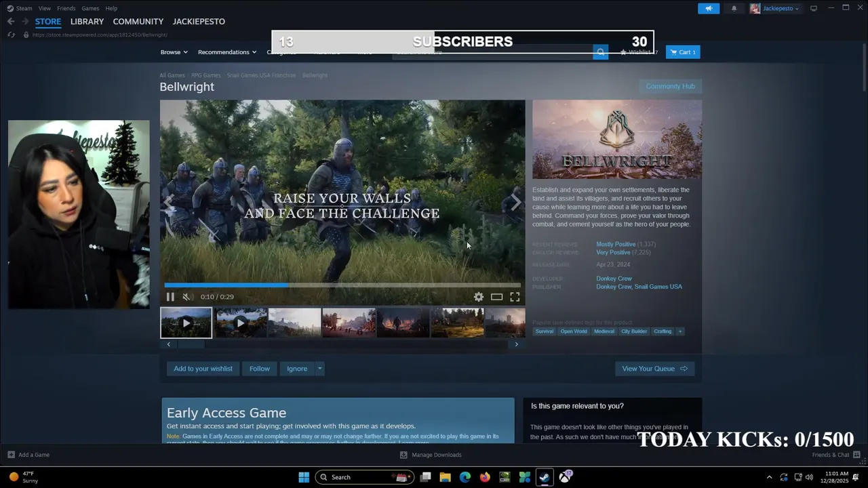
Task: Enter fullscreen video mode
Action: [515, 297]
